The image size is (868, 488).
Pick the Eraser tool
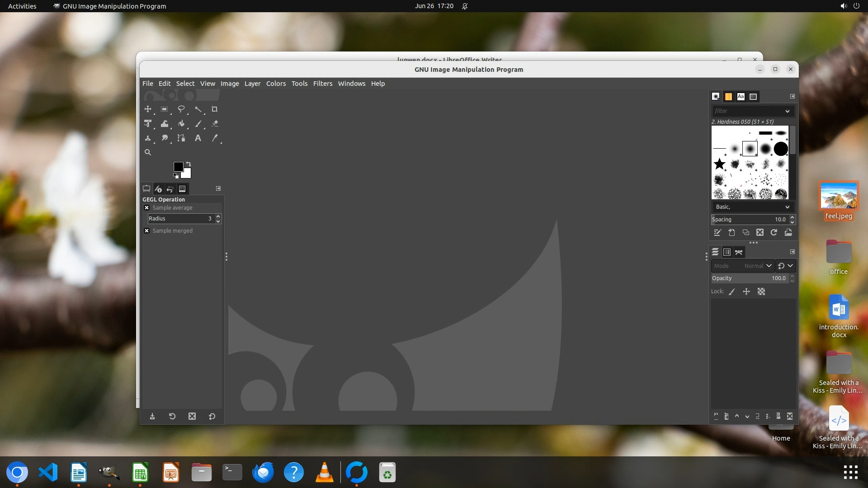[x=215, y=123]
